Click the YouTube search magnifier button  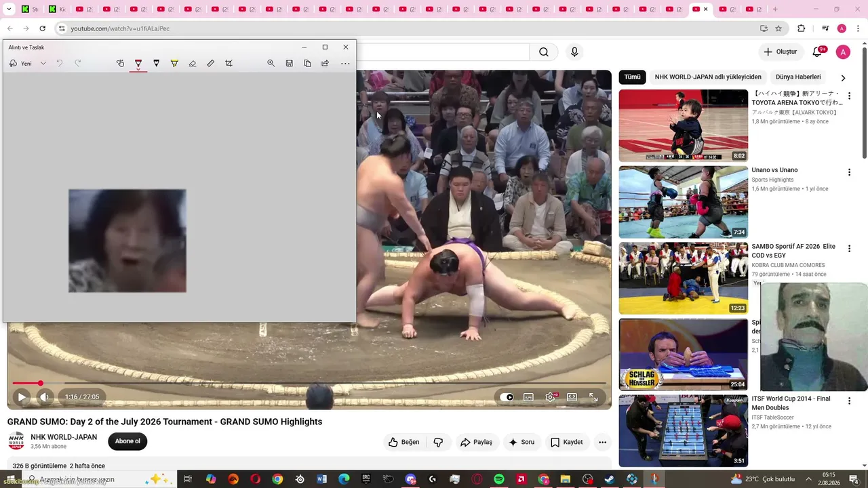(x=544, y=52)
